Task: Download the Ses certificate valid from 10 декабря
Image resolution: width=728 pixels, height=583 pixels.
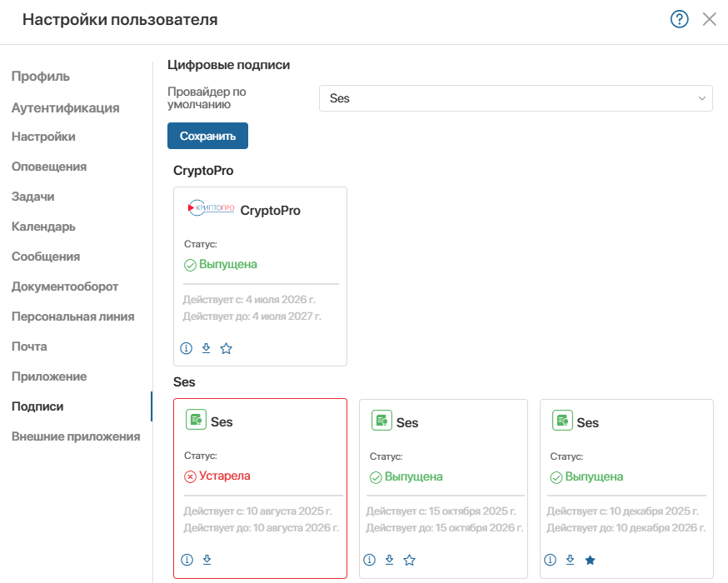Action: pos(570,561)
